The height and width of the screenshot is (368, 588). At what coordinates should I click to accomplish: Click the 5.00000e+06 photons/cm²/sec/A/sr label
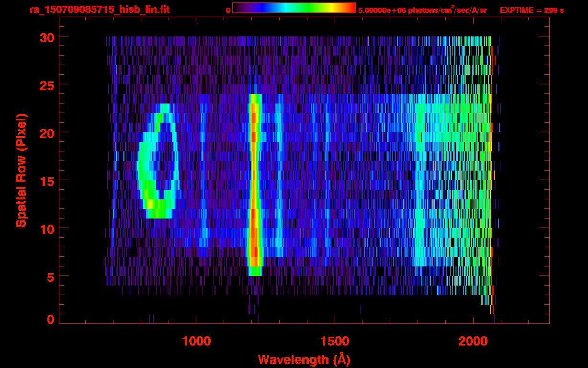click(x=422, y=10)
